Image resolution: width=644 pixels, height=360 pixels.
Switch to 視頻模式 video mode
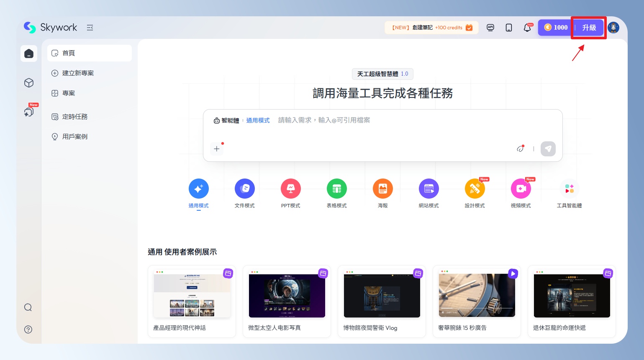tap(521, 189)
